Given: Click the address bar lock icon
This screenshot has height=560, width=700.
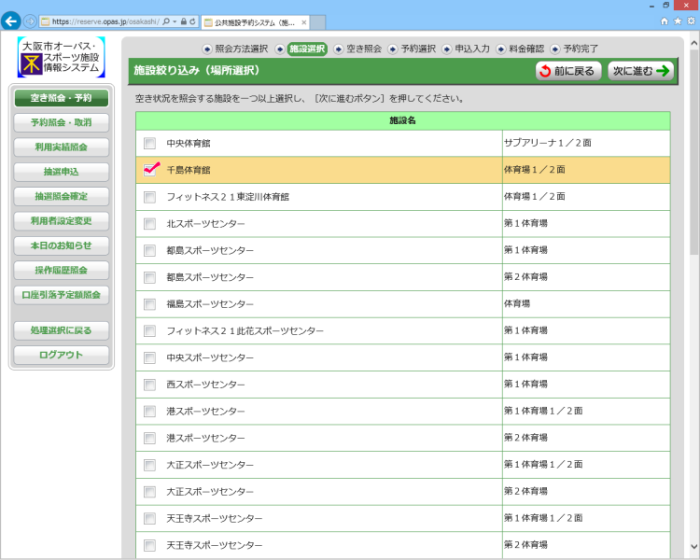Looking at the screenshot, I should point(183,21).
